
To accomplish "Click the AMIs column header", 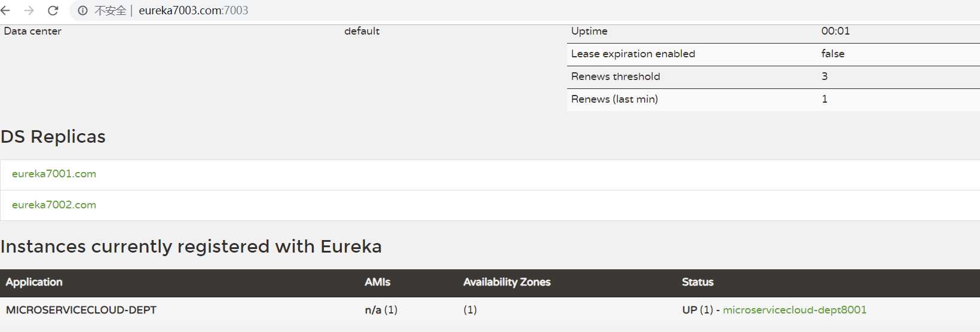I will (x=378, y=282).
